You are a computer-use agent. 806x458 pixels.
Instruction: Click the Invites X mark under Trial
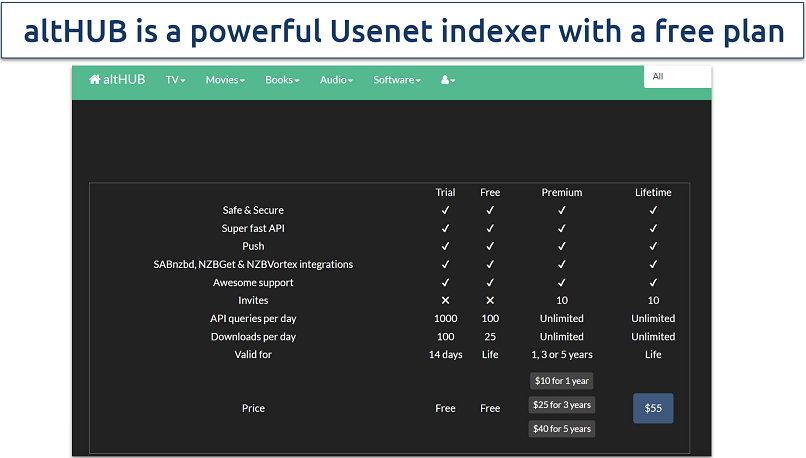click(446, 301)
